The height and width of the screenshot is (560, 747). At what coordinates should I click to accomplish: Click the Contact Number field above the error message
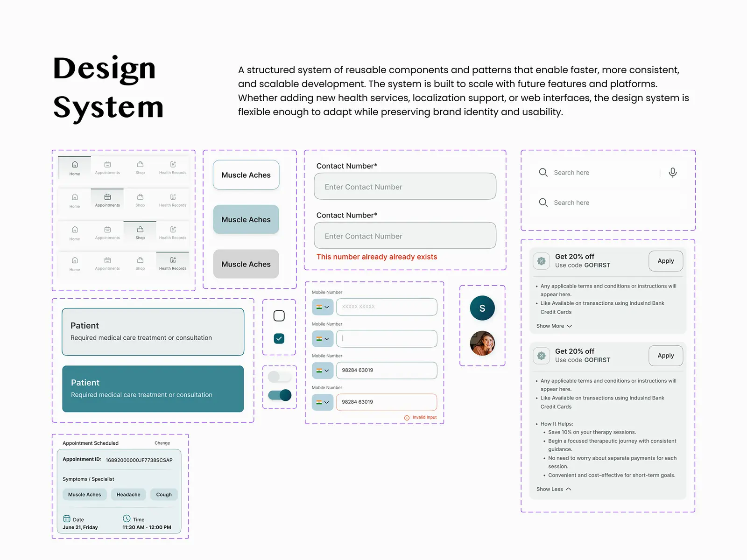tap(405, 236)
